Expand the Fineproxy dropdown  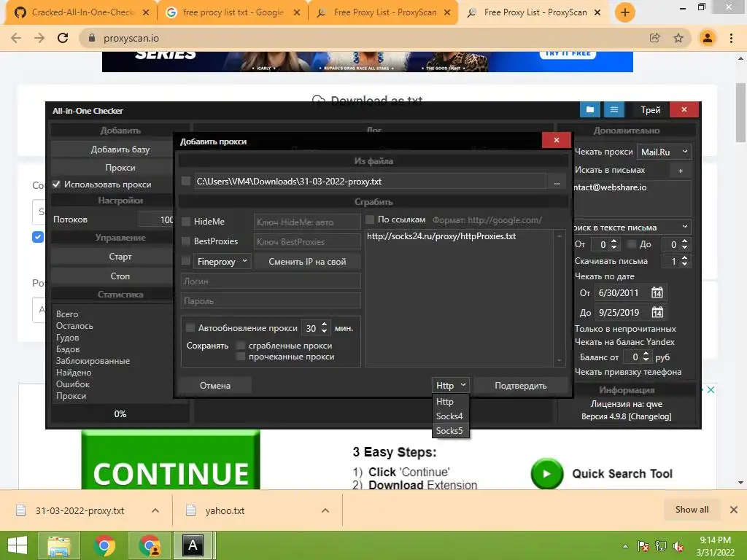point(222,262)
